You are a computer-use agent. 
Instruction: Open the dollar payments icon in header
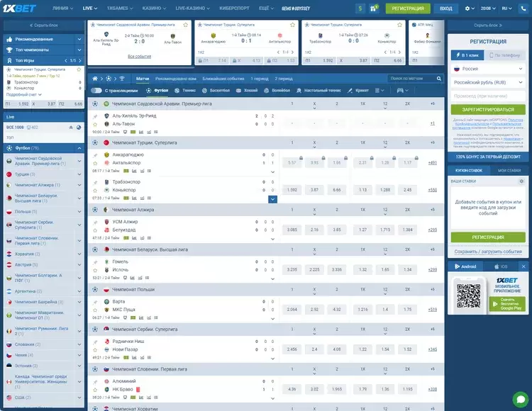click(x=360, y=9)
